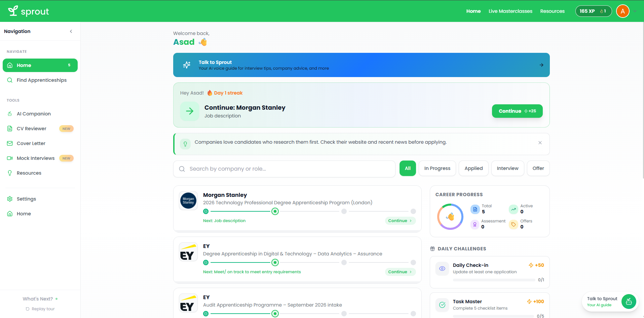Open Find Apprenticeships in the sidebar
This screenshot has height=318, width=644.
click(x=40, y=80)
